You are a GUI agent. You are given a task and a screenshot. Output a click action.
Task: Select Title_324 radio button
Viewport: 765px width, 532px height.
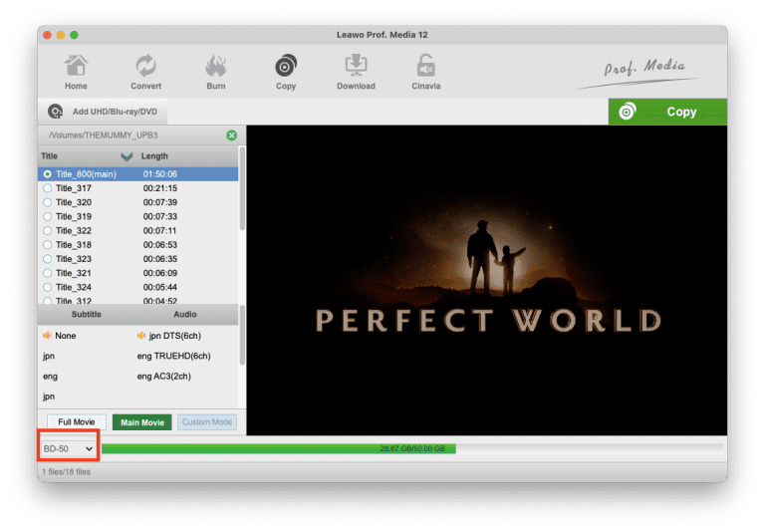tap(48, 288)
